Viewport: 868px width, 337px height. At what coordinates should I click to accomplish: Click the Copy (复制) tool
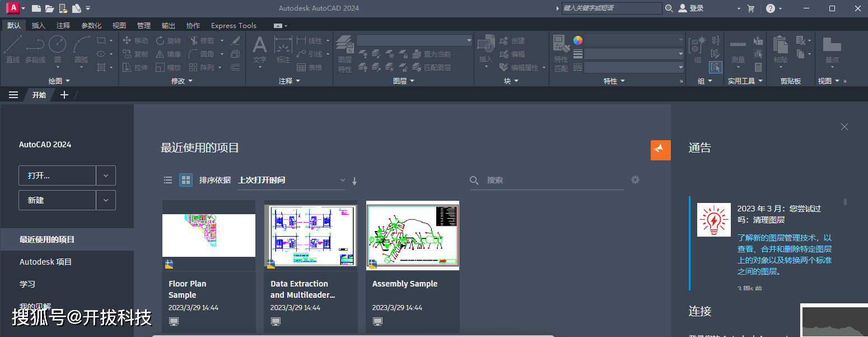pos(135,54)
